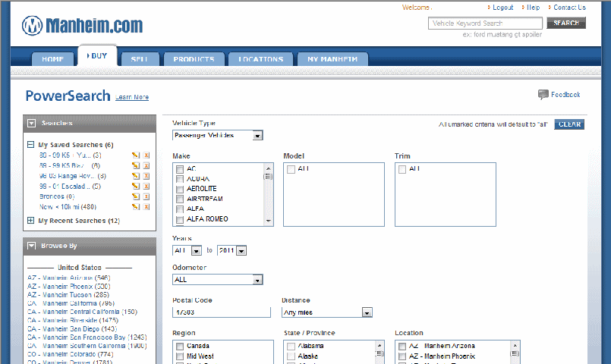The height and width of the screenshot is (364, 611).
Task: Open the PowerSearch Learn More link
Action: (132, 97)
